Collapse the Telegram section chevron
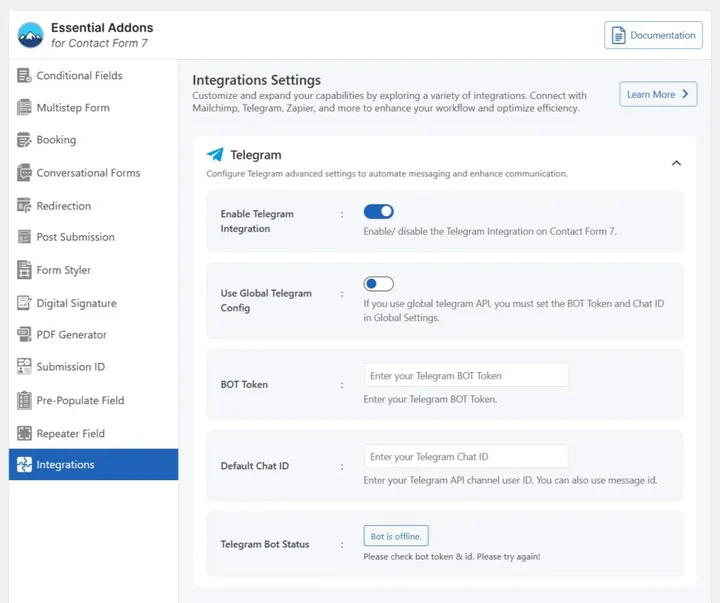Screen dimensions: 720x603 676,163
